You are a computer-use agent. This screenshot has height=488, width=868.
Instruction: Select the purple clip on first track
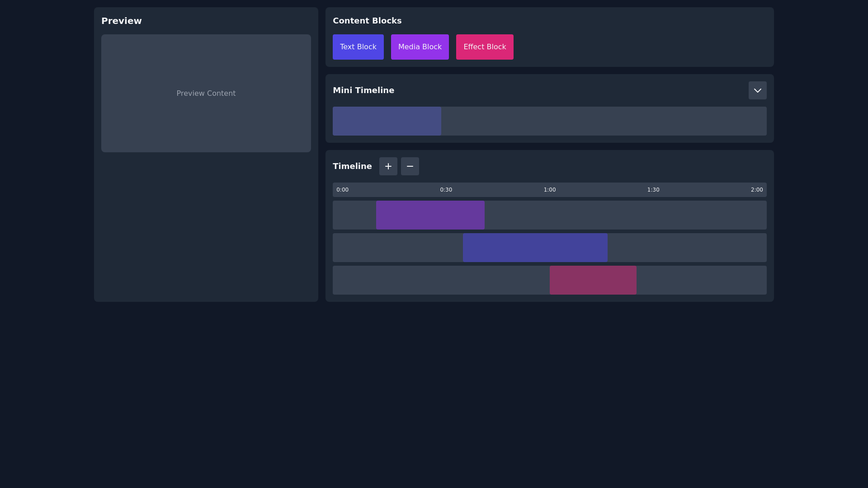pyautogui.click(x=430, y=215)
